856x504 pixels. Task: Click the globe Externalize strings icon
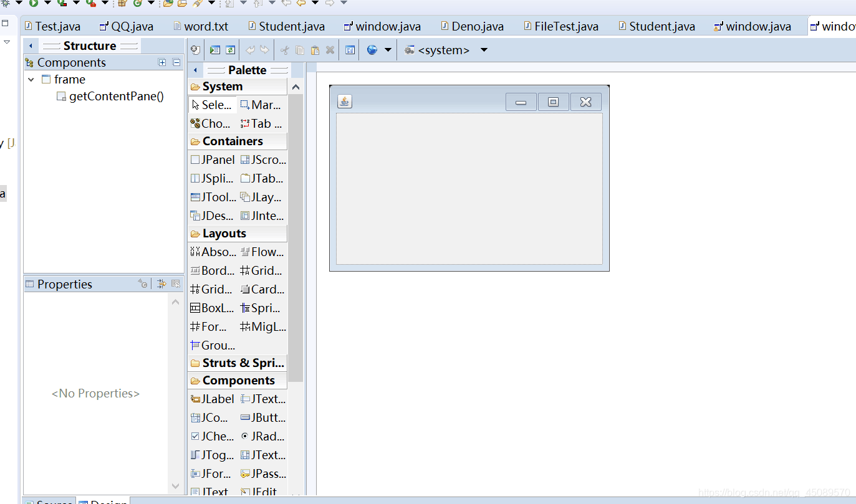(x=372, y=50)
